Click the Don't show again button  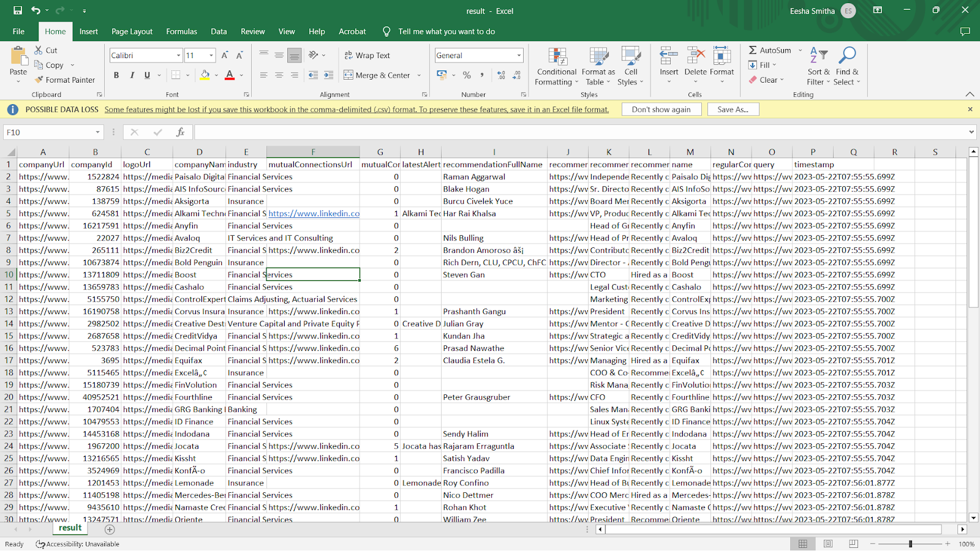pyautogui.click(x=661, y=109)
